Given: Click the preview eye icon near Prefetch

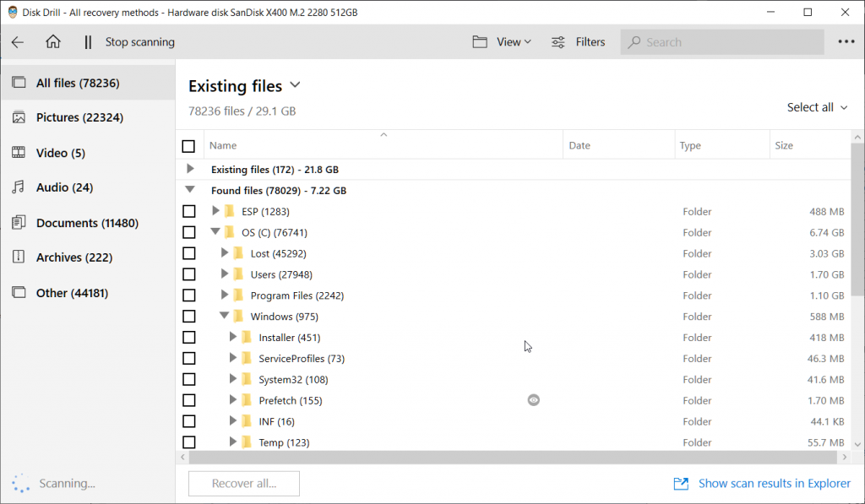Looking at the screenshot, I should tap(533, 399).
